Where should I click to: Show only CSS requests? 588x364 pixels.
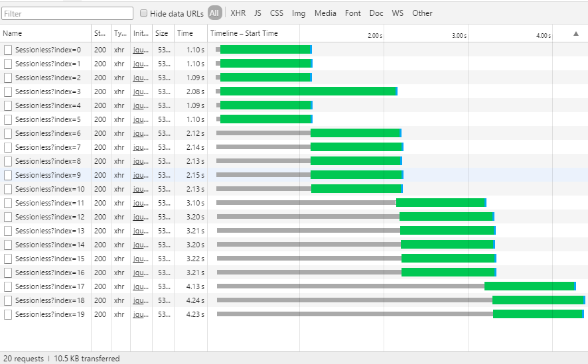pyautogui.click(x=276, y=13)
